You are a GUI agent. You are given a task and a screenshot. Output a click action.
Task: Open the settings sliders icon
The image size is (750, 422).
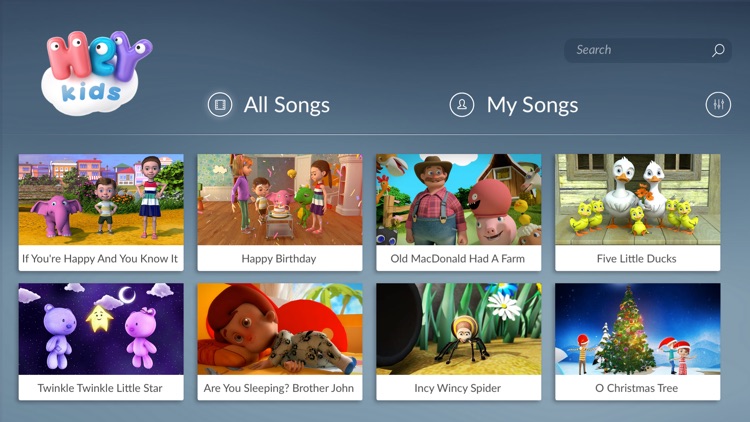click(718, 104)
